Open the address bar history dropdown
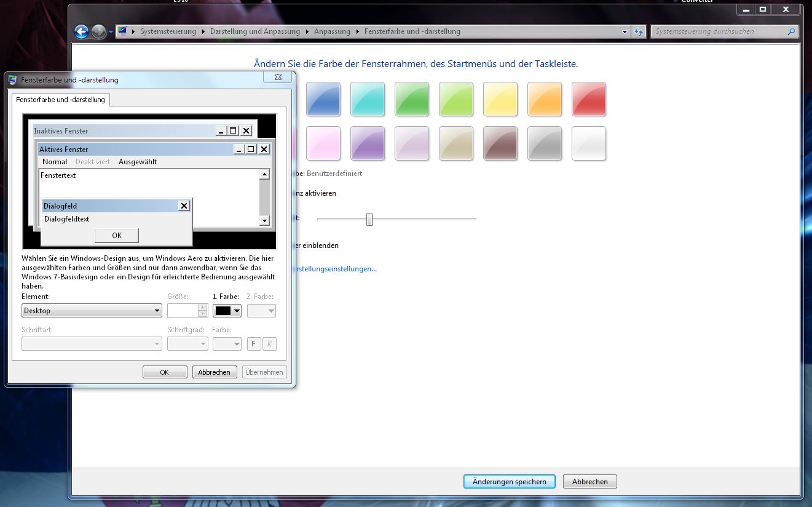 625,31
